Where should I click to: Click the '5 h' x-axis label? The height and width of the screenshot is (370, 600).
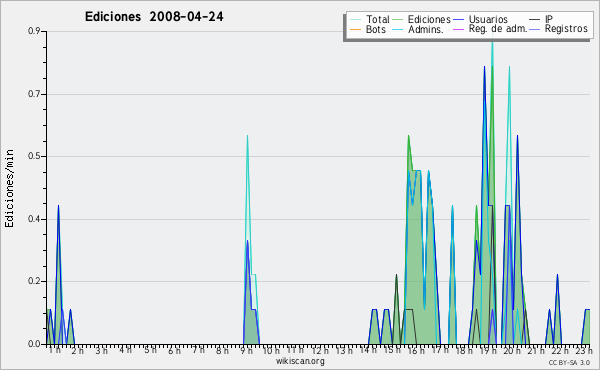(150, 350)
